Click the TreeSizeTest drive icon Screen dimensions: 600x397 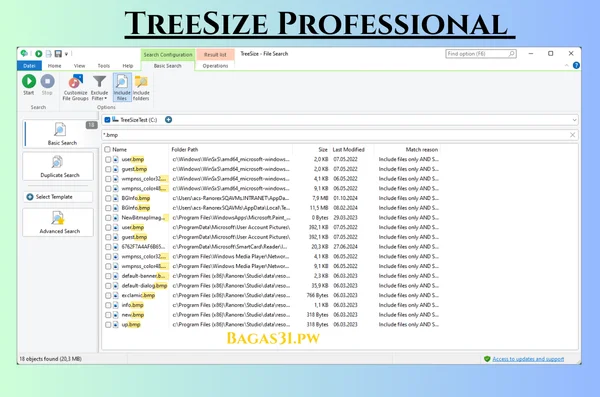pyautogui.click(x=115, y=120)
